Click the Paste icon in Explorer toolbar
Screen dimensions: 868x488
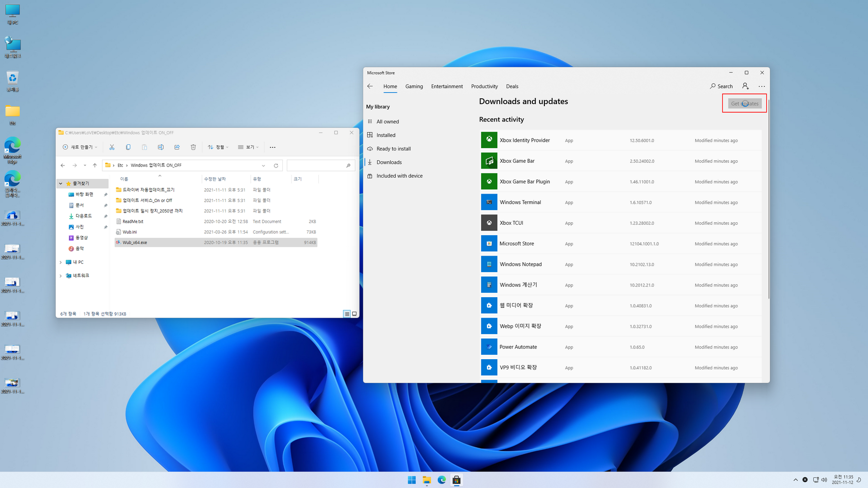(144, 147)
